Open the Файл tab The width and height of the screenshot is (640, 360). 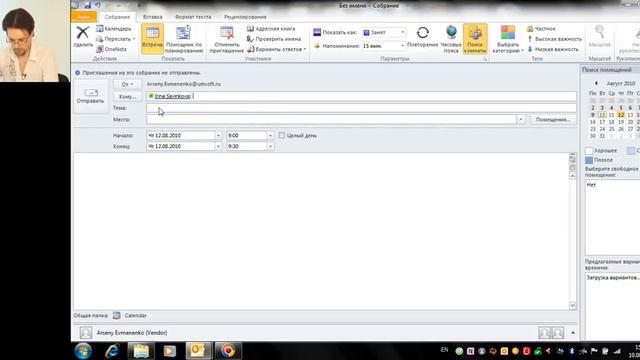click(84, 17)
